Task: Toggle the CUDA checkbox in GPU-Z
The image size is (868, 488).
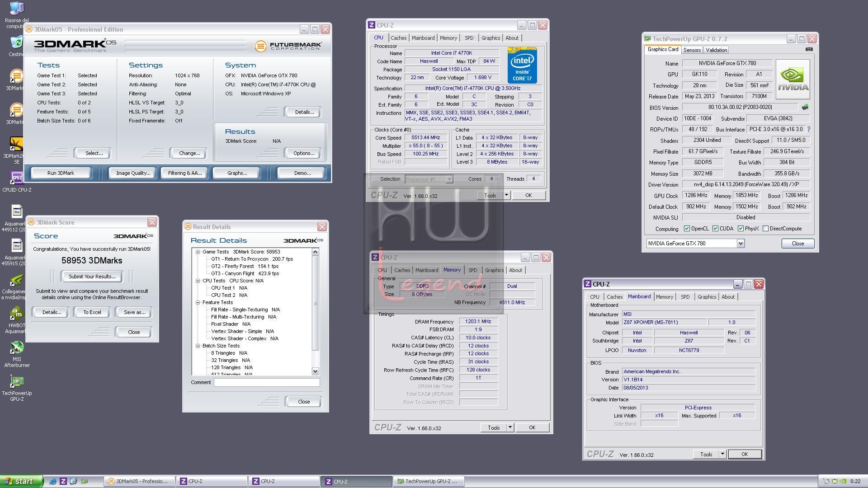Action: coord(715,229)
